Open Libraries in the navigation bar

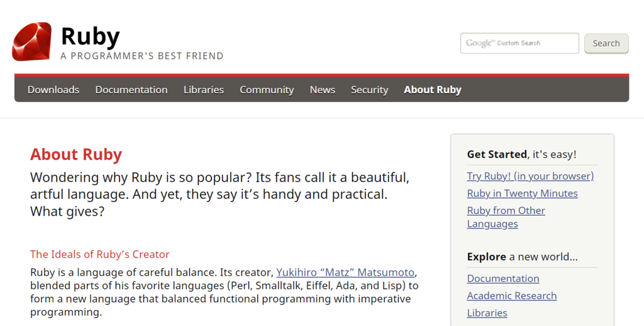[x=203, y=89]
